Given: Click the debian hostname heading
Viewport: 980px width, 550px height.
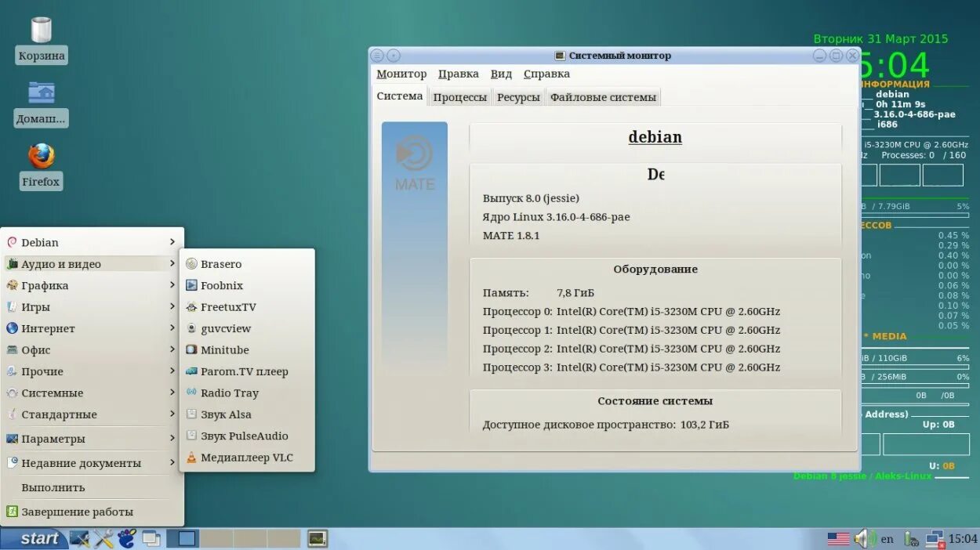Looking at the screenshot, I should [655, 137].
